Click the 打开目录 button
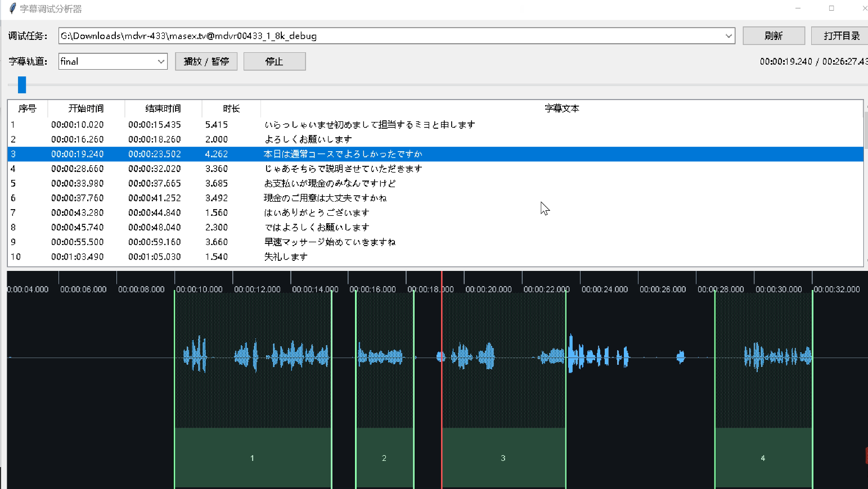Image resolution: width=868 pixels, height=489 pixels. point(841,36)
